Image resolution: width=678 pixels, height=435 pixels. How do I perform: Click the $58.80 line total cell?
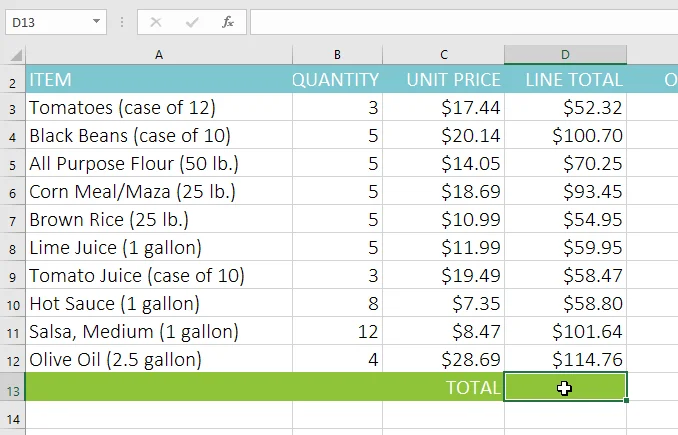click(x=565, y=303)
